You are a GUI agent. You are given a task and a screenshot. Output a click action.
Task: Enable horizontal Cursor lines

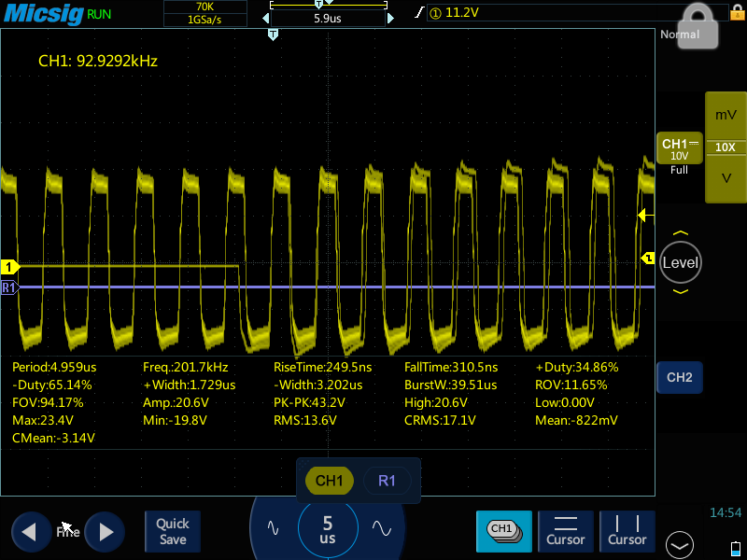566,531
